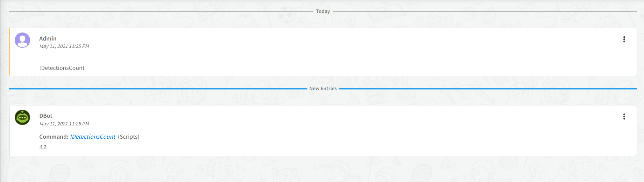
Task: Click the patterned background below DBot's entry
Action: pyautogui.click(x=315, y=169)
